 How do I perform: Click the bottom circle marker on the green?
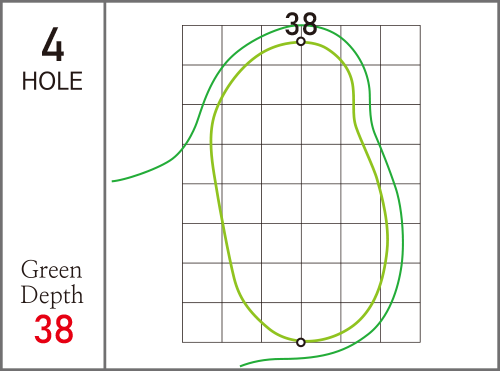point(301,342)
